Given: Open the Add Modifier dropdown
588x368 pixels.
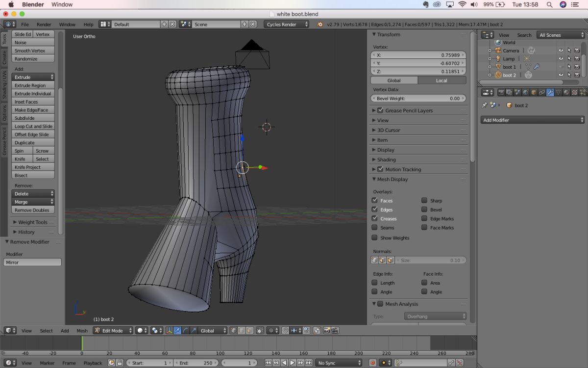Looking at the screenshot, I should (533, 120).
